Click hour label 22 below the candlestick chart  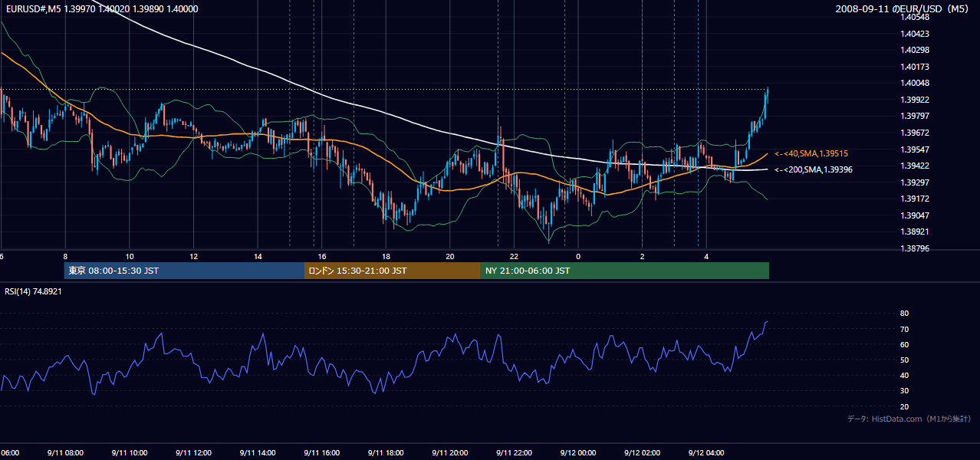[514, 256]
